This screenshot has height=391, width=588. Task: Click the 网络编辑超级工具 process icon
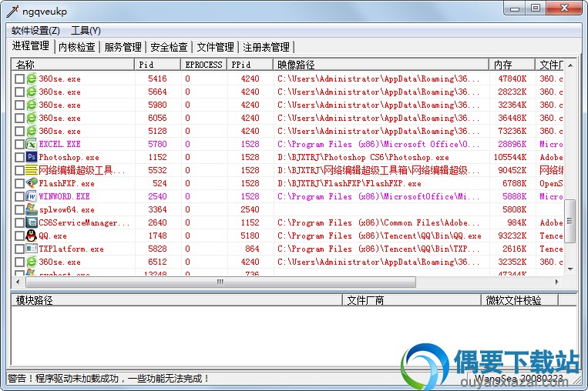point(32,170)
